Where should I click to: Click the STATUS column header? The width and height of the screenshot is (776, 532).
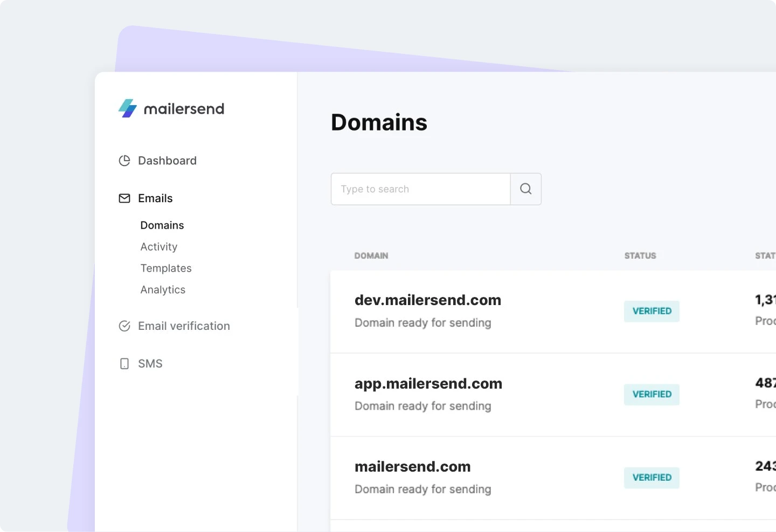[x=640, y=255]
